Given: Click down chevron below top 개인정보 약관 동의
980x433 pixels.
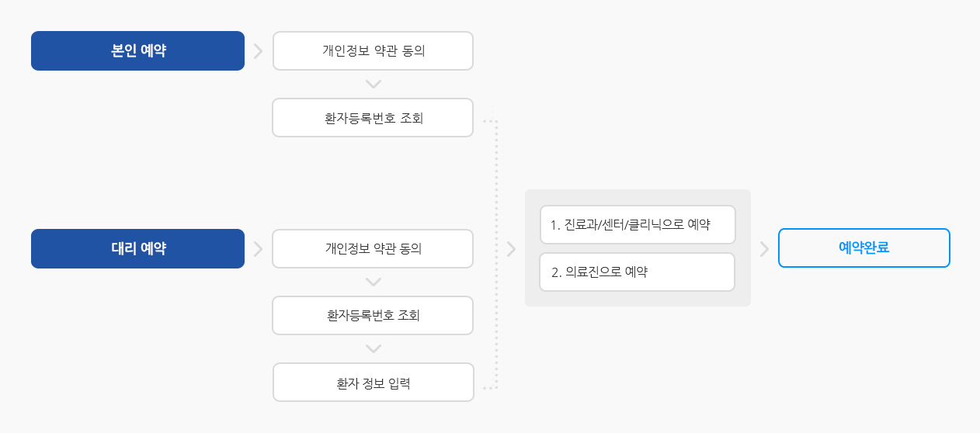Looking at the screenshot, I should [x=373, y=84].
